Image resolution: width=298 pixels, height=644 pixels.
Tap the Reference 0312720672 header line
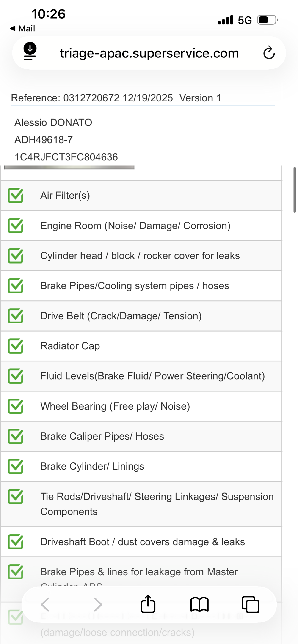(x=116, y=98)
